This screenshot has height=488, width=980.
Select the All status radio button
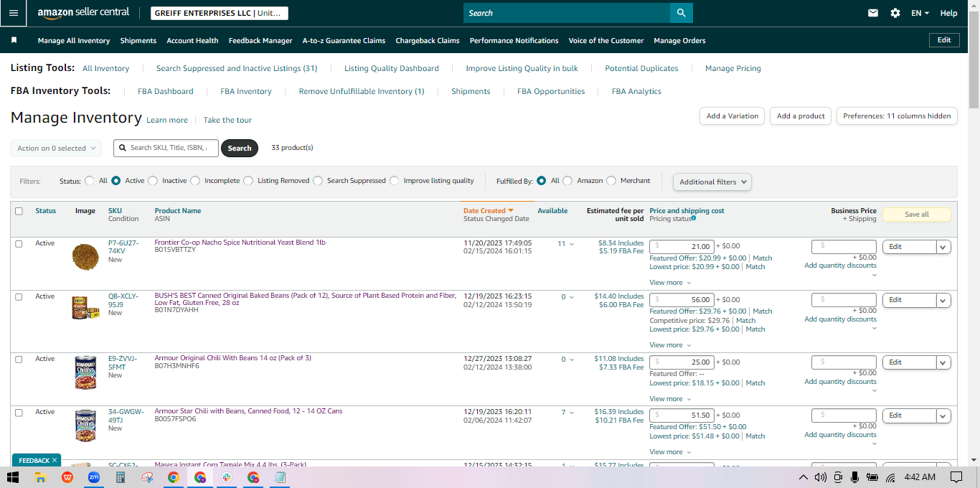(90, 181)
